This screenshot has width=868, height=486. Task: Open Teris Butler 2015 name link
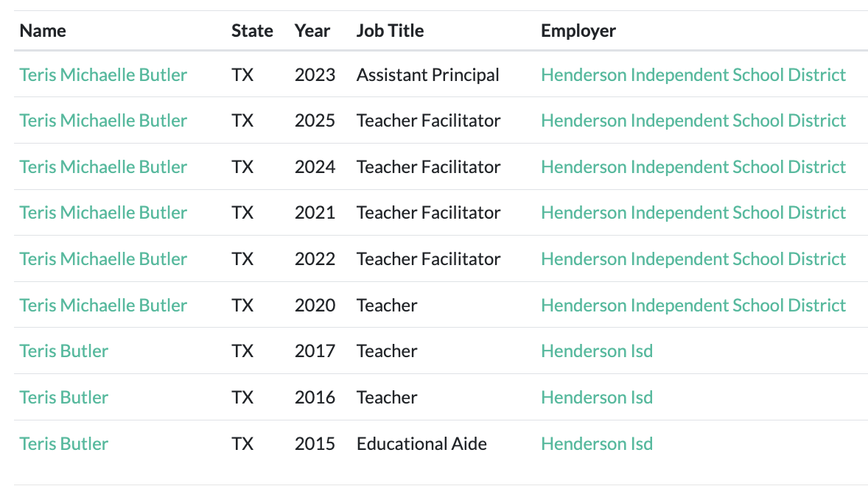coord(63,444)
